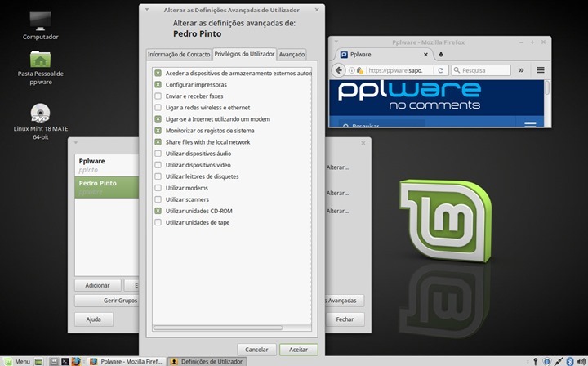Open the Computador desktop icon
The height and width of the screenshot is (366, 588).
41,22
